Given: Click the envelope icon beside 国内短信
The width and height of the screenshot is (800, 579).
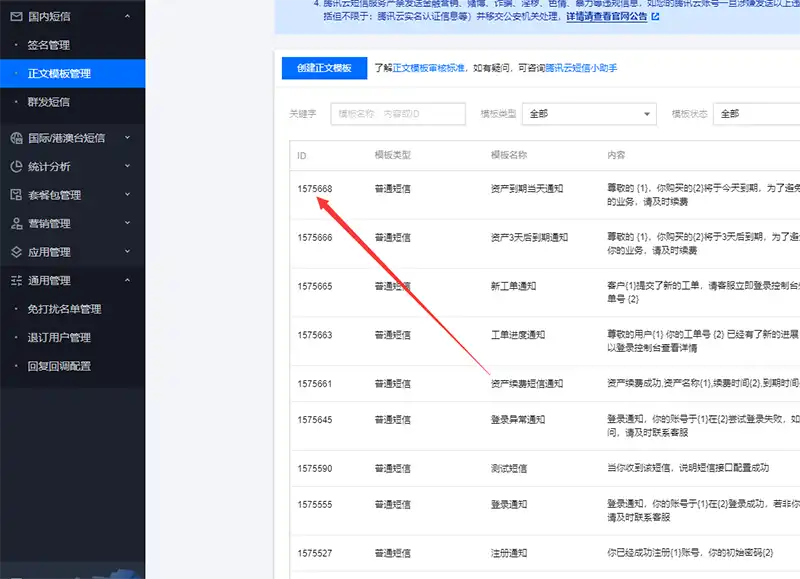Looking at the screenshot, I should point(15,16).
